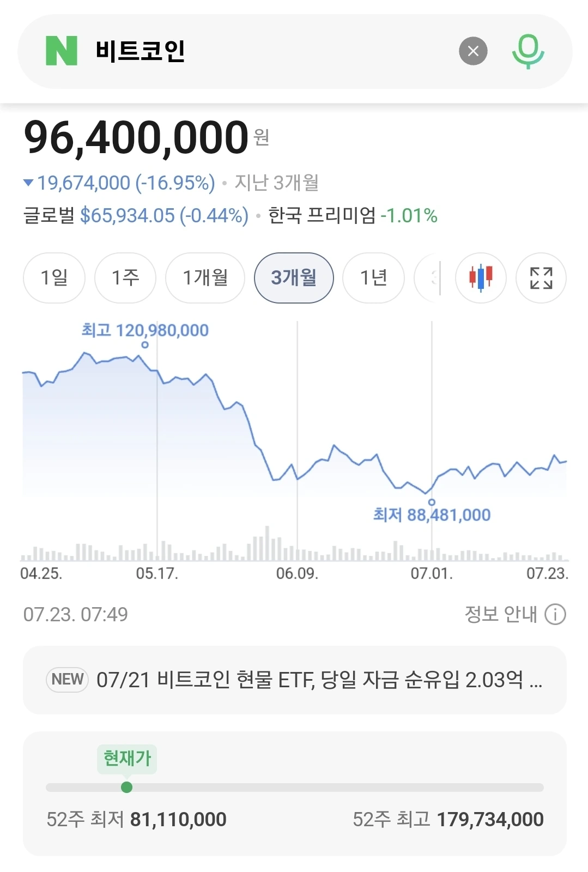Select the 3개월 time range

point(294,278)
